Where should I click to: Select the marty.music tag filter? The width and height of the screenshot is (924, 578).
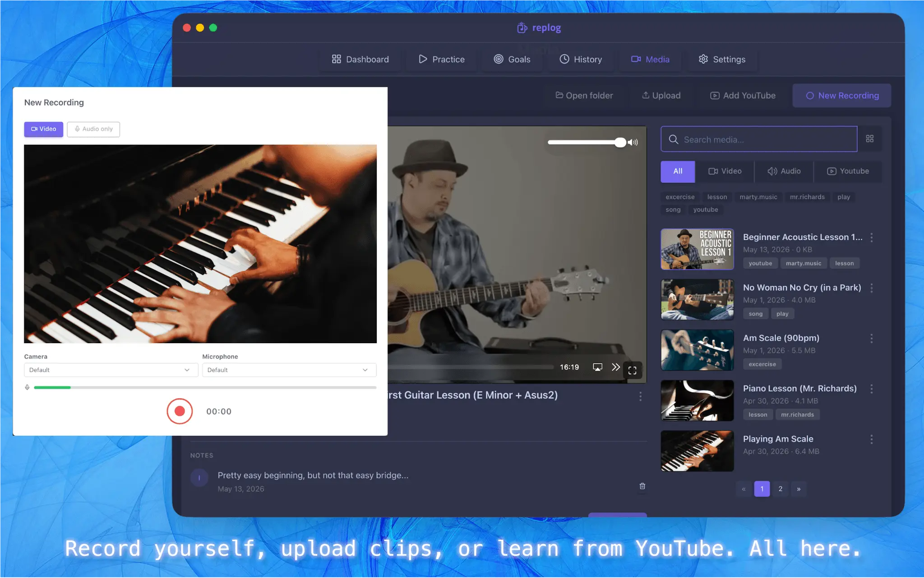click(x=758, y=197)
